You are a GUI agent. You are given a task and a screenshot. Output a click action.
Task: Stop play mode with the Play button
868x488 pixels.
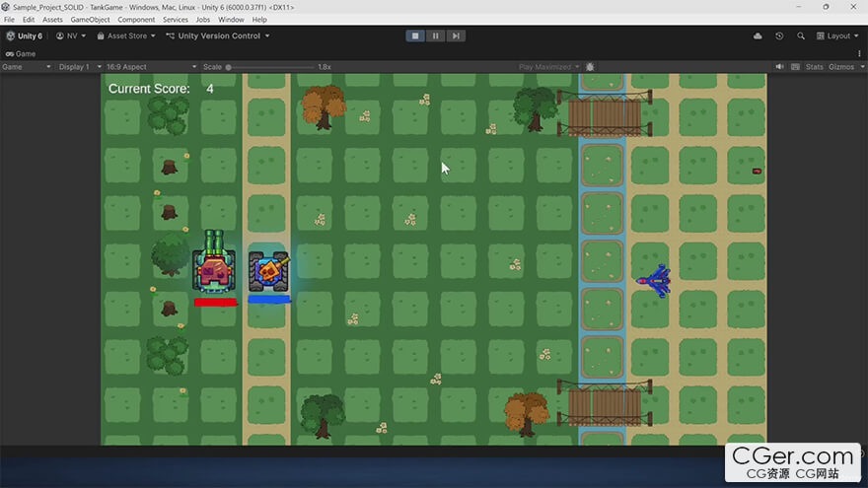(416, 35)
